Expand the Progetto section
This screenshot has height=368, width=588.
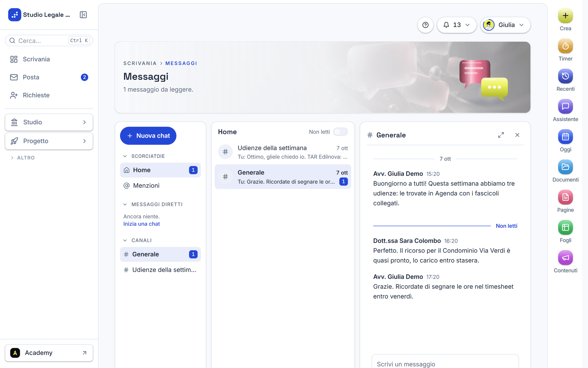pos(49,141)
